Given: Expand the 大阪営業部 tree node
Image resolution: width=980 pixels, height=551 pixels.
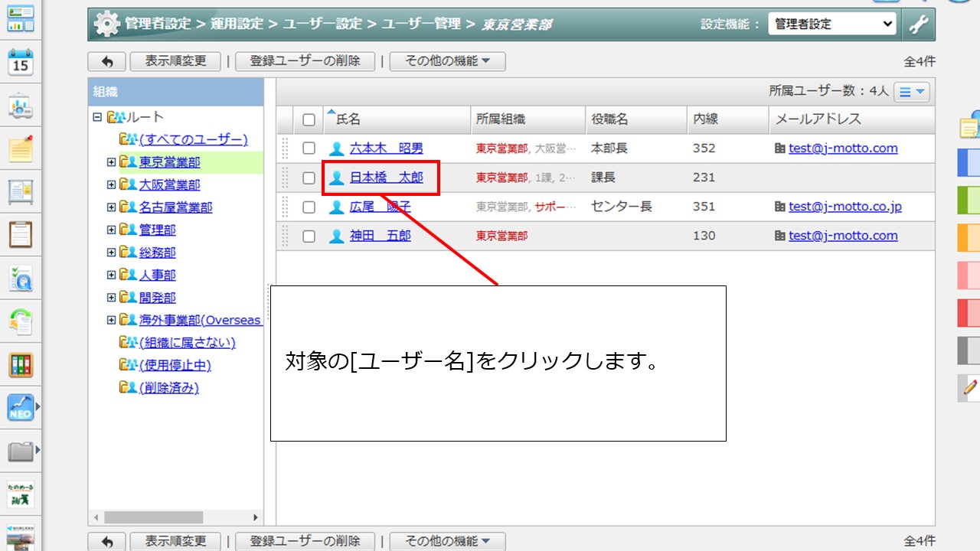Looking at the screenshot, I should tap(111, 184).
